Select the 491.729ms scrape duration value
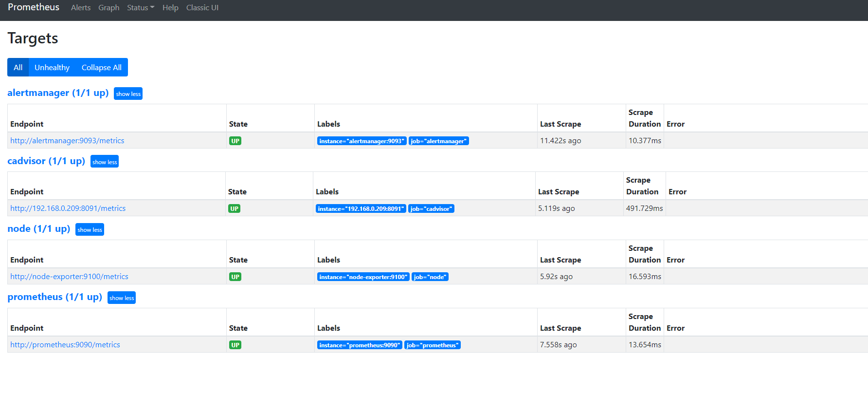Screen dimensions: 868x395 point(644,208)
